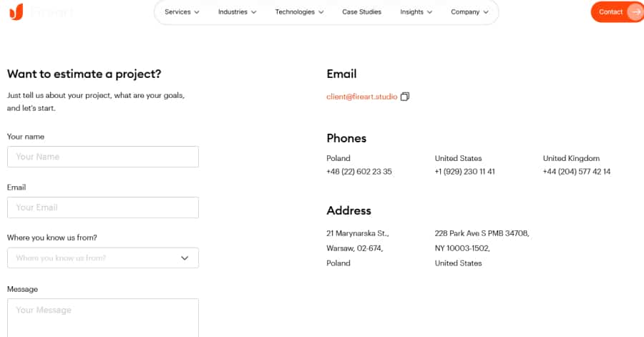Expand the Services chevron
Screen dimensions: 644x337
pos(197,12)
